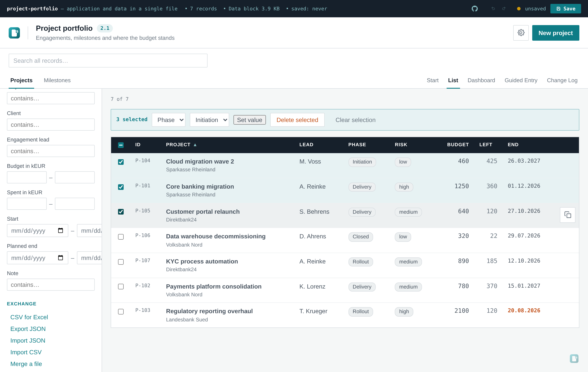Click the KYC process automation project name
This screenshot has height=372, width=588.
point(202,261)
